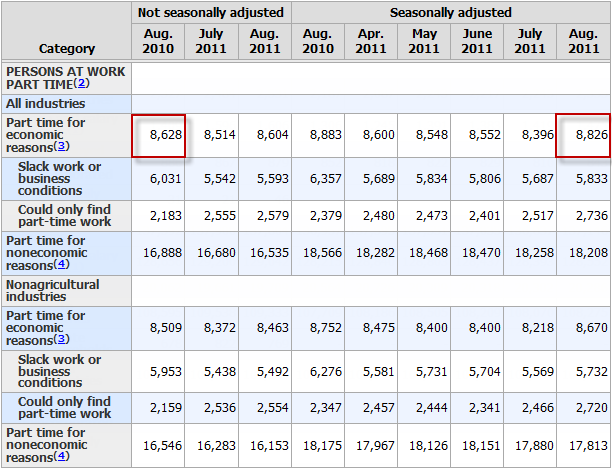Click the 5,542 cell

(x=212, y=179)
